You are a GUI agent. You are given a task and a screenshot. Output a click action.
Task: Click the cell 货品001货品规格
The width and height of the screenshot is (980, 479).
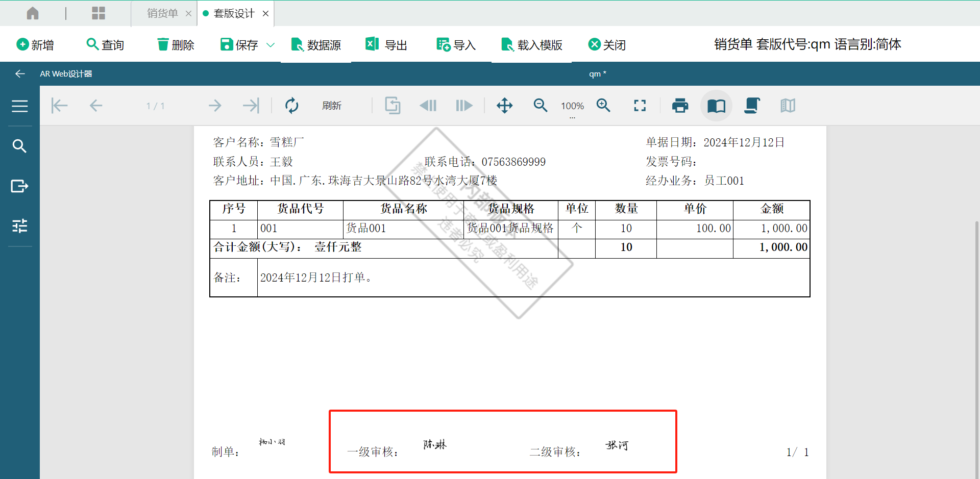coord(510,228)
